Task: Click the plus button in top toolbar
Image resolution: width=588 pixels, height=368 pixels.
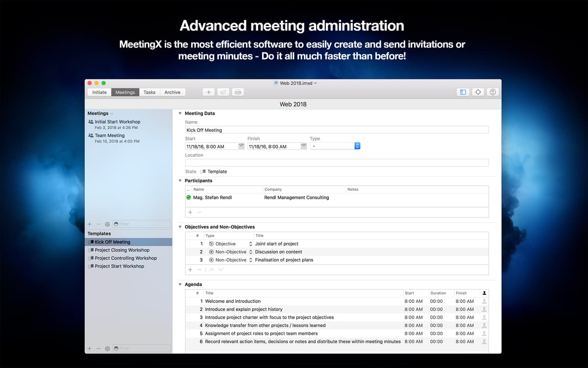Action: [x=208, y=92]
